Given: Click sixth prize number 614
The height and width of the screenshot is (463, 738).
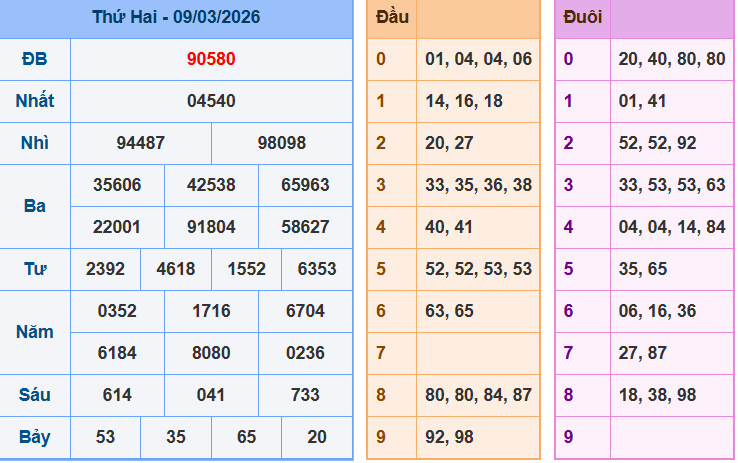Looking at the screenshot, I should [x=117, y=395].
